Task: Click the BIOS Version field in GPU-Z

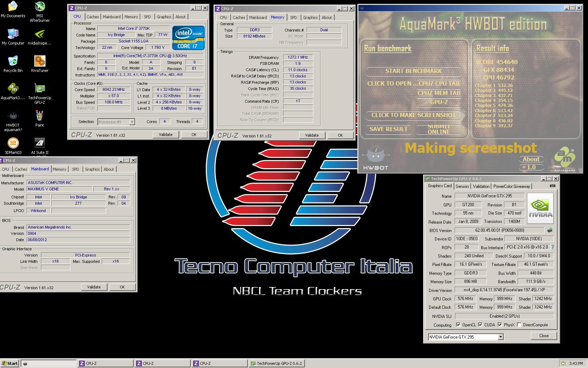Action: coord(499,230)
